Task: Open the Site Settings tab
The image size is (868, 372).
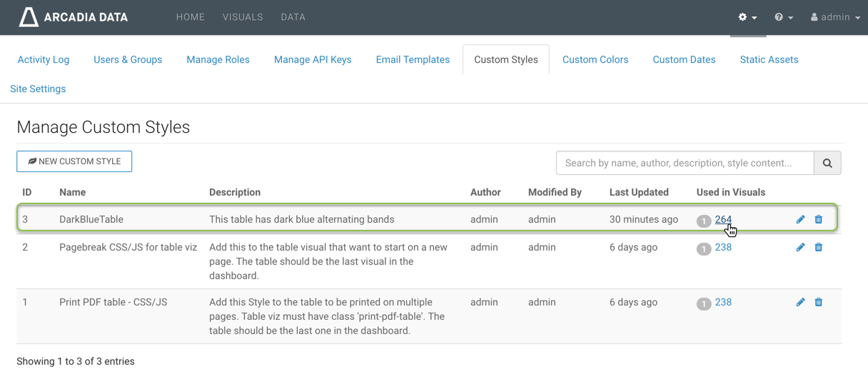Action: [38, 89]
